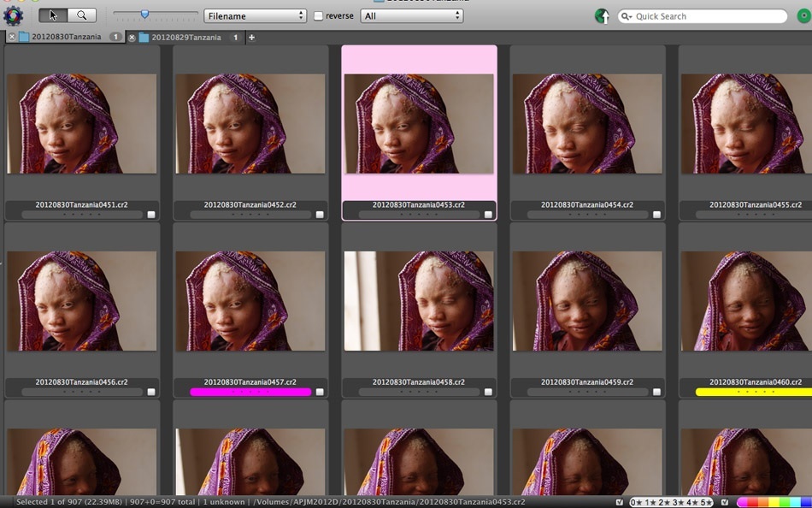The width and height of the screenshot is (812, 508).
Task: Select thumbnail 20120830Tanzania0460.cr2
Action: 746,301
